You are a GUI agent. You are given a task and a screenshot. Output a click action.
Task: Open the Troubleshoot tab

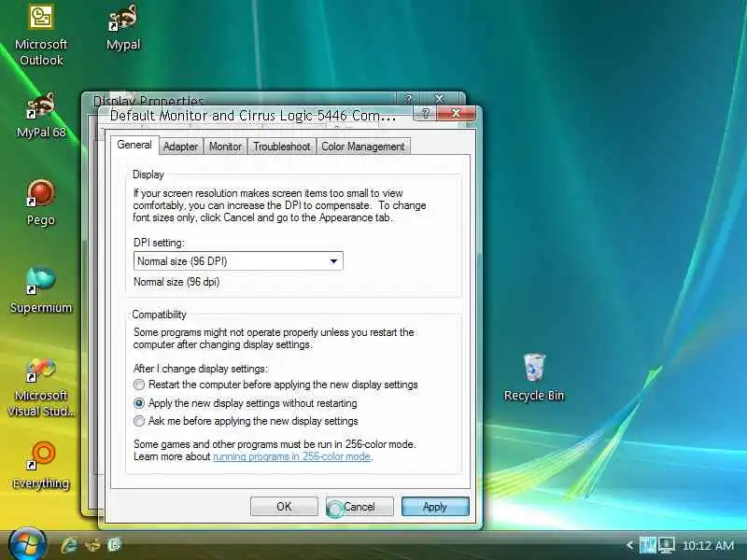coord(282,147)
